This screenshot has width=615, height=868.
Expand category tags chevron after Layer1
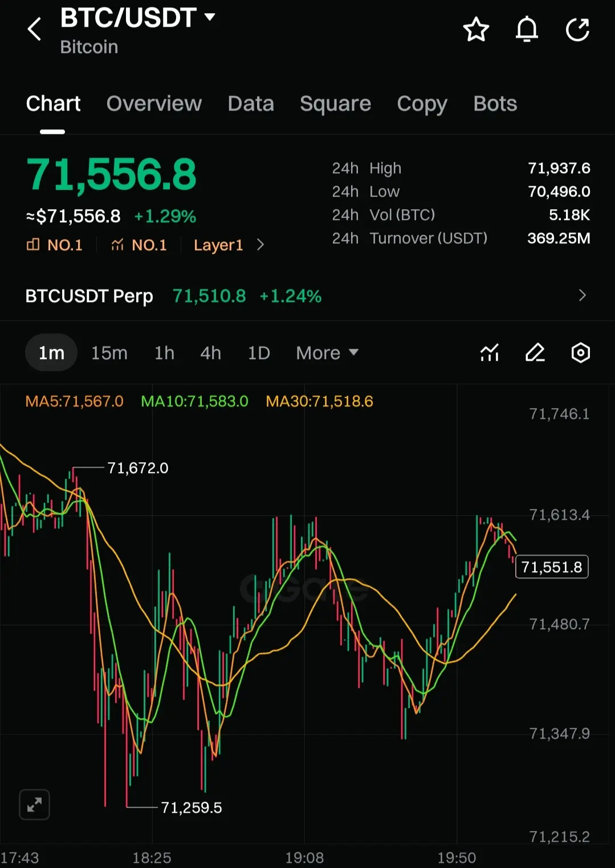[260, 244]
